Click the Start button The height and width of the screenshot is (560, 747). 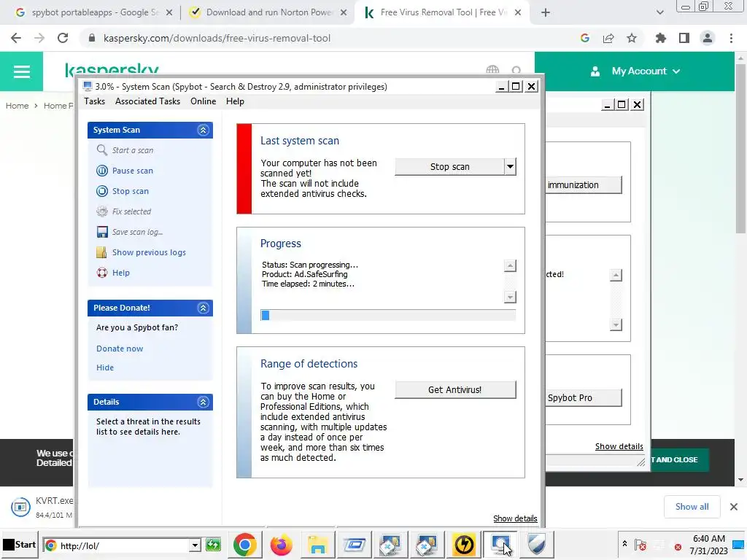click(x=20, y=545)
